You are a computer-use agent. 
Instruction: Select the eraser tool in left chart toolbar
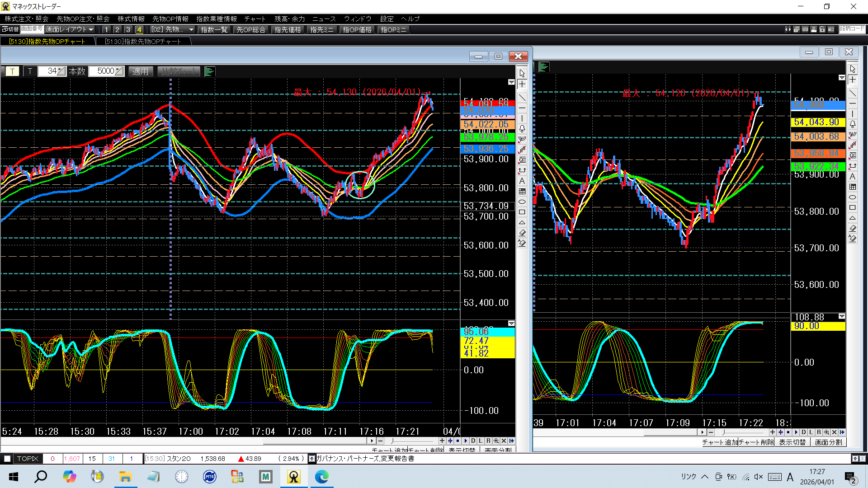pyautogui.click(x=522, y=233)
